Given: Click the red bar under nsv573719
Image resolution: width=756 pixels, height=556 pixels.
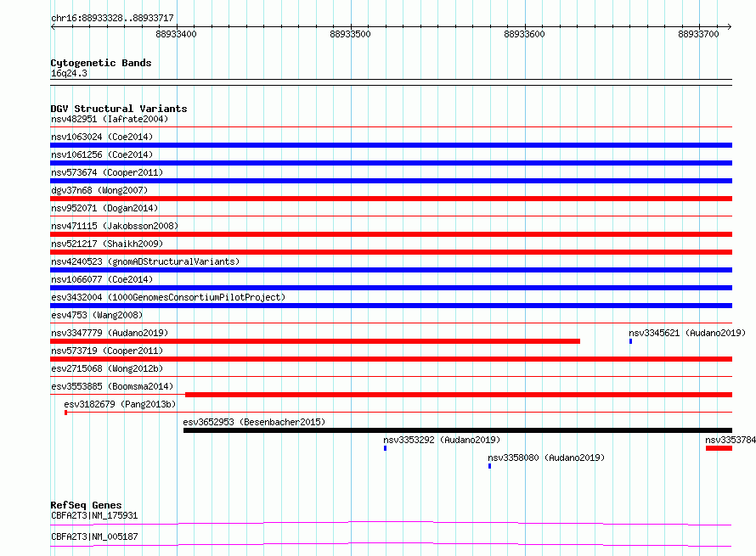Looking at the screenshot, I should click(x=391, y=359).
